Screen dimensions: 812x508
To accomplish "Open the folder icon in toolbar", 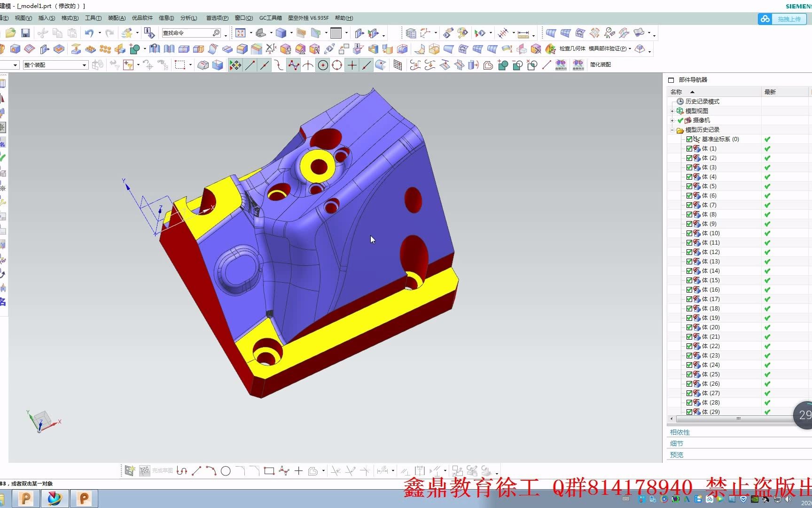I will tap(10, 33).
